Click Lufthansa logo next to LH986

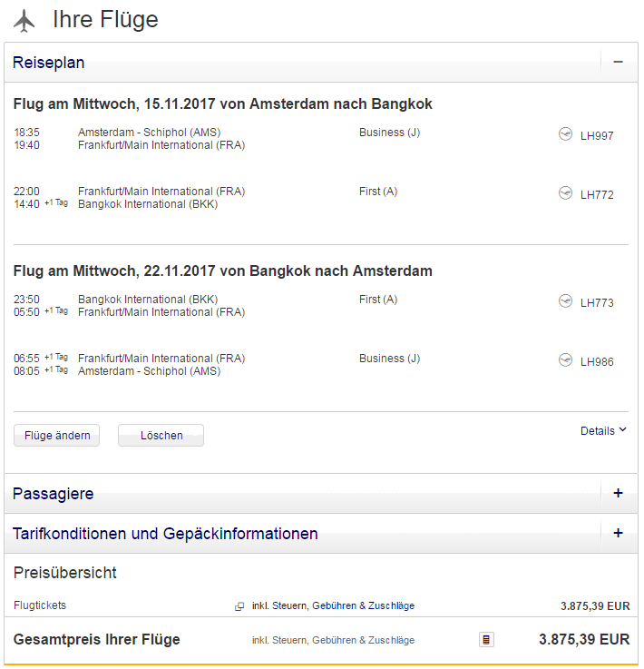[x=565, y=360]
